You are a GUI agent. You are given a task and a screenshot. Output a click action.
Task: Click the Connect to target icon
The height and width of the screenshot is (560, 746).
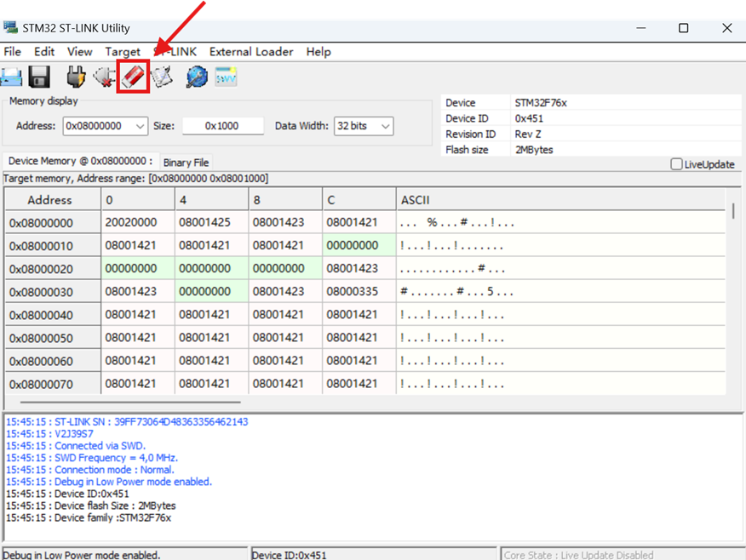click(x=76, y=77)
